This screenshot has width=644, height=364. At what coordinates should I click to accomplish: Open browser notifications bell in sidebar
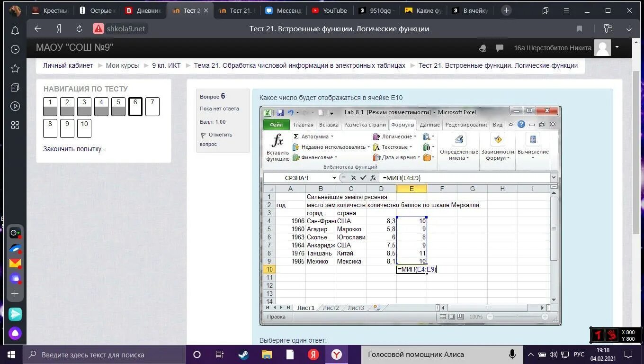click(x=15, y=30)
